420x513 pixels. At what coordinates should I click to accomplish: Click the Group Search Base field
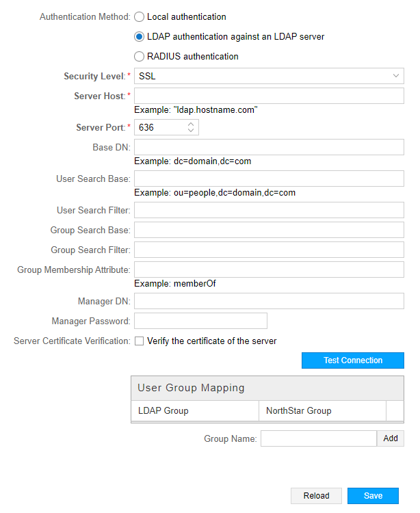click(269, 230)
